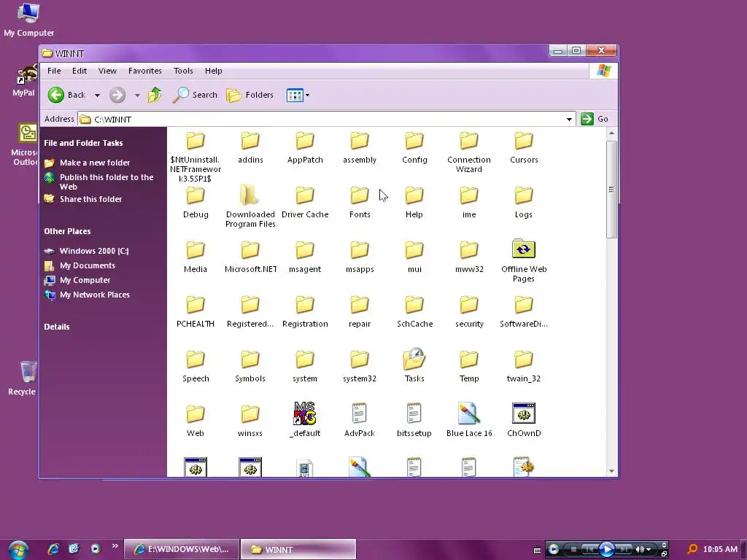Select the Microsoft.NET folder

tap(250, 256)
